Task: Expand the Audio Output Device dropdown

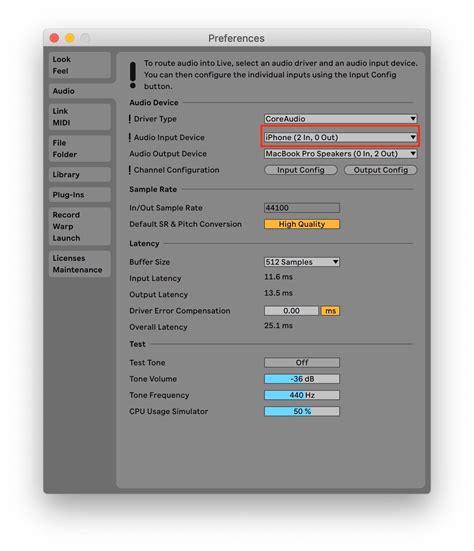Action: [x=340, y=154]
